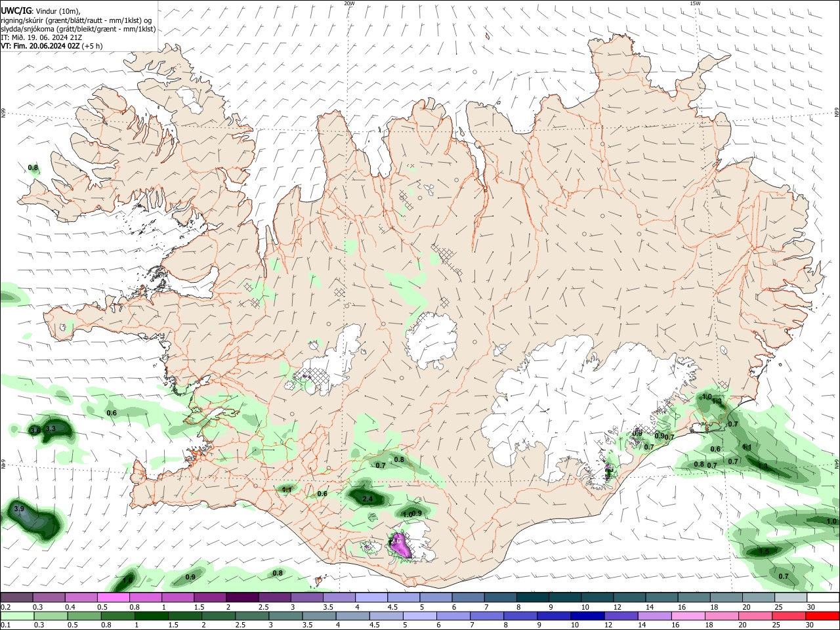This screenshot has height=630, width=840.
Task: Click the '20W' longitude label at top
Action: click(349, 3)
